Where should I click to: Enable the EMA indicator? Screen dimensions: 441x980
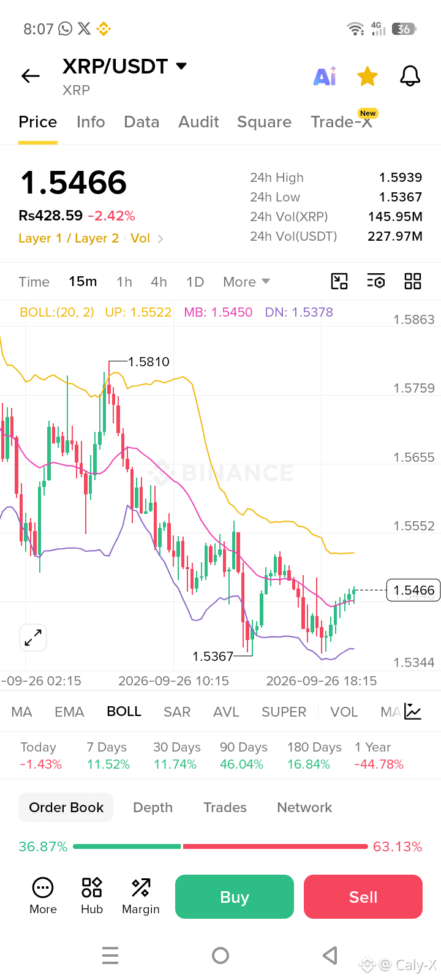69,712
